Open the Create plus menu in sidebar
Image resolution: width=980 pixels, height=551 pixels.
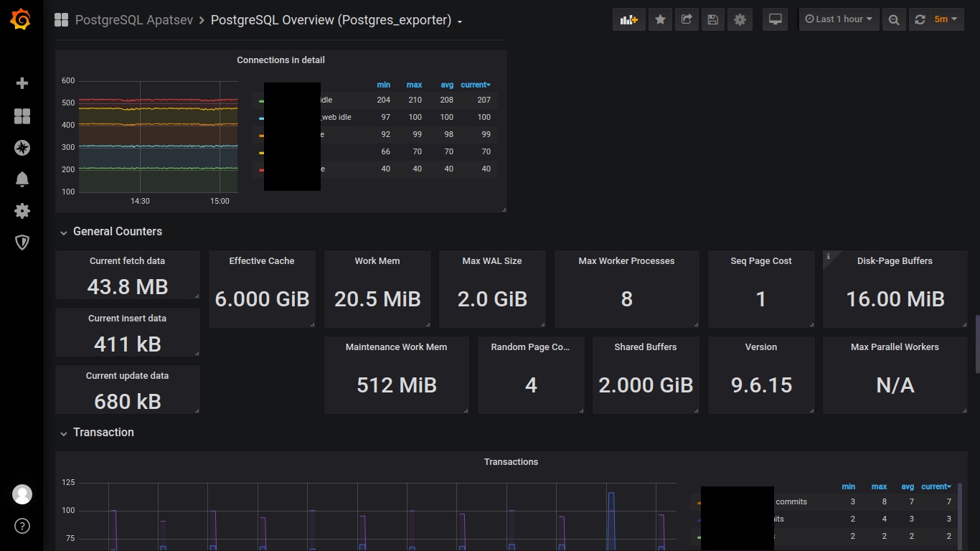22,83
